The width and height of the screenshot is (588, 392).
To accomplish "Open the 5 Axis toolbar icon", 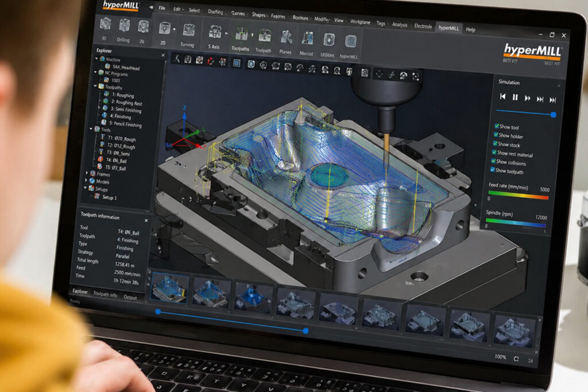I will tap(216, 33).
